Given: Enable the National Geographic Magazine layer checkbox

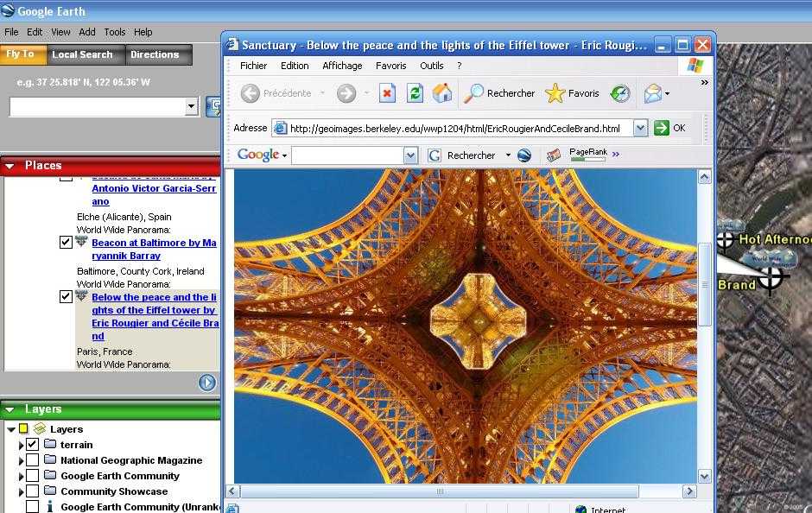Looking at the screenshot, I should pos(32,460).
